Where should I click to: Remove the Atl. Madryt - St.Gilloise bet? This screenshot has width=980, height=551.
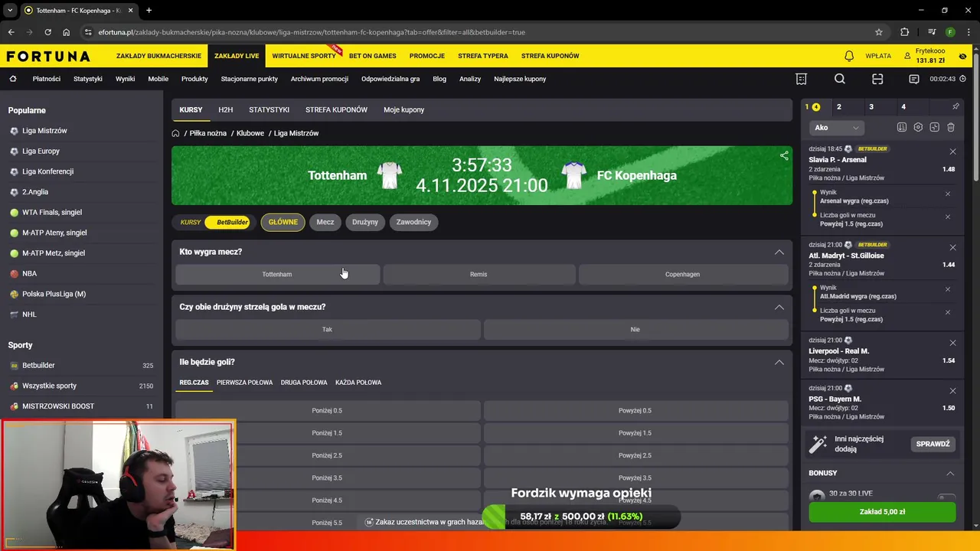point(952,247)
